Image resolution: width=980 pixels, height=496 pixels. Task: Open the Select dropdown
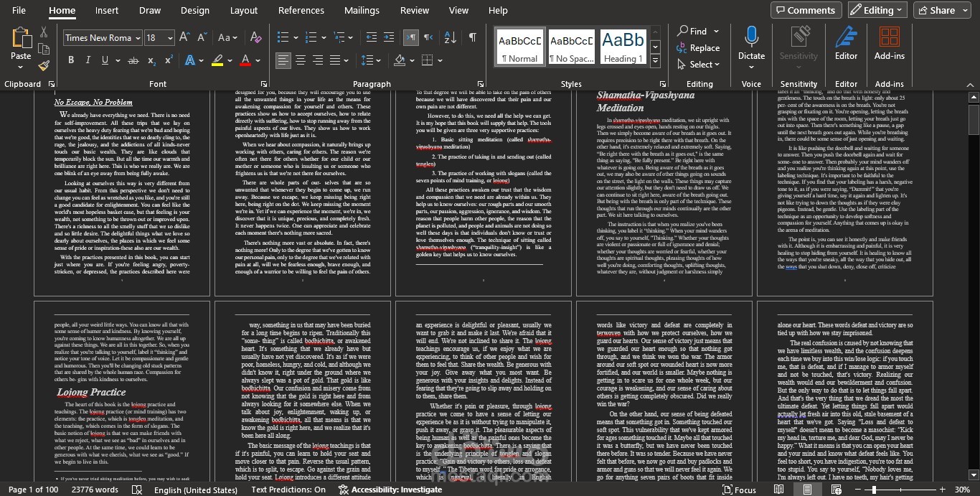[x=698, y=64]
